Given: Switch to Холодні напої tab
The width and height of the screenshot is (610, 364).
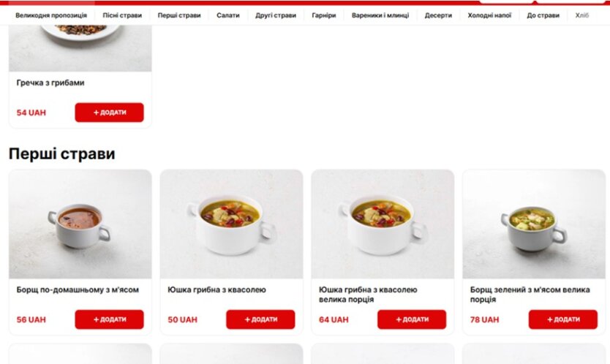Looking at the screenshot, I should click(x=489, y=15).
